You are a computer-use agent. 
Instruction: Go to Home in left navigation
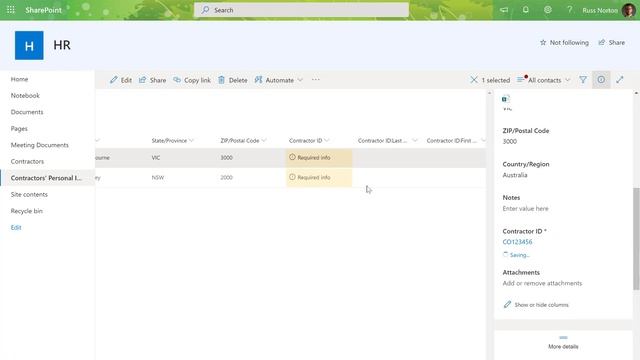[19, 79]
